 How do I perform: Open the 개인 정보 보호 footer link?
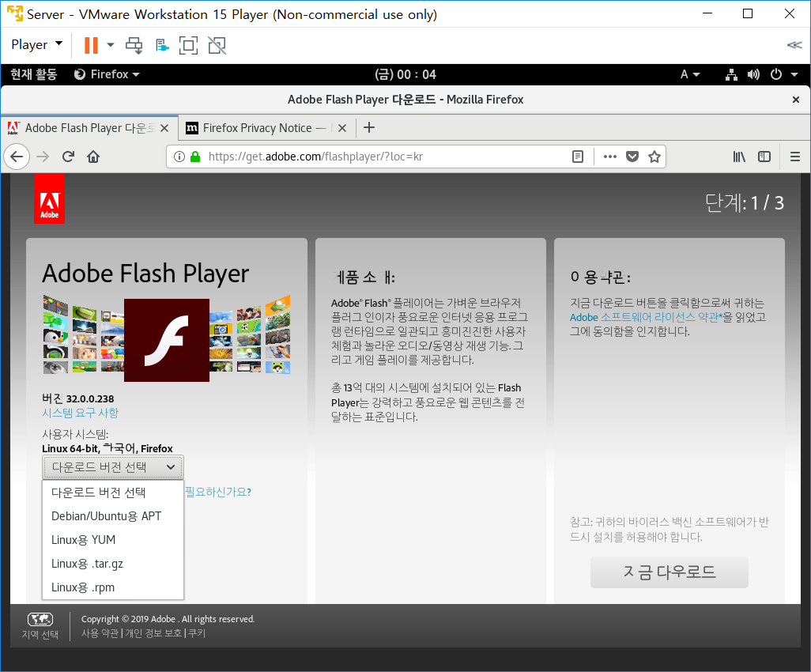point(153,633)
